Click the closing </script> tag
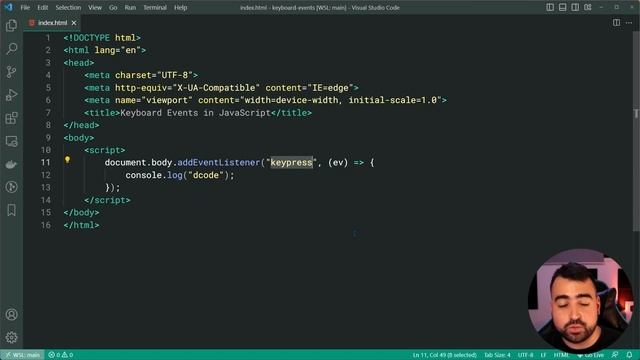This screenshot has width=640, height=360. click(107, 200)
